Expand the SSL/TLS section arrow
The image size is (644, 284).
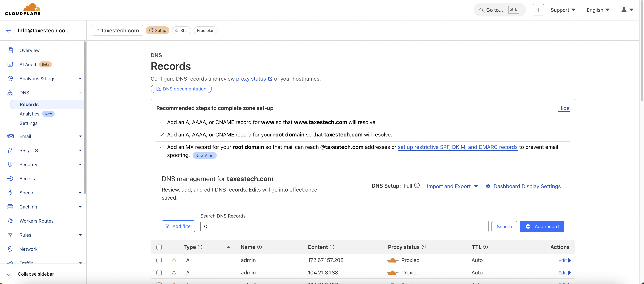tap(80, 150)
